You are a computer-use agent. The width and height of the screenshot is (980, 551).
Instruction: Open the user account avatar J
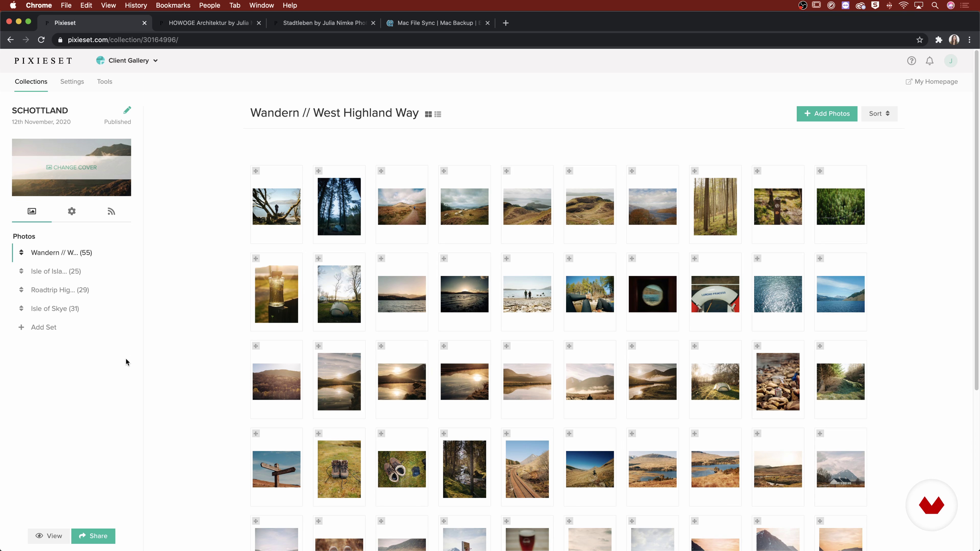pos(951,61)
